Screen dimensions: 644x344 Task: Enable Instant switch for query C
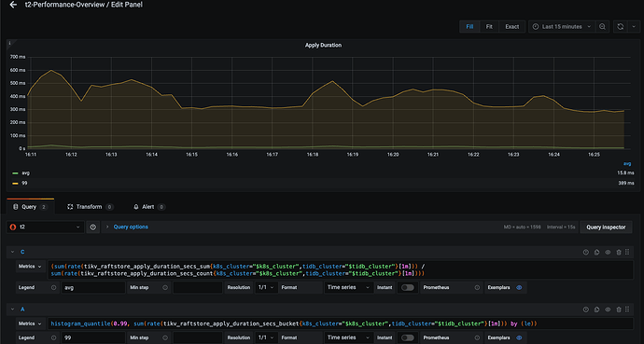(x=408, y=287)
